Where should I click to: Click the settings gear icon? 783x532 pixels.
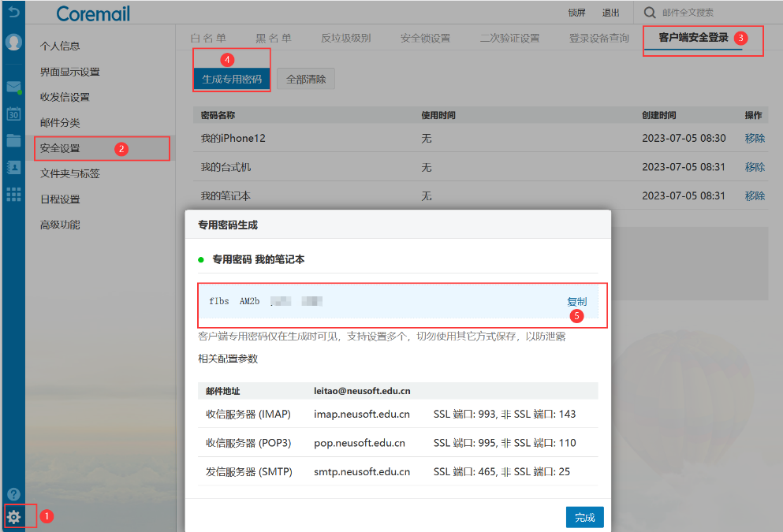coord(13,517)
